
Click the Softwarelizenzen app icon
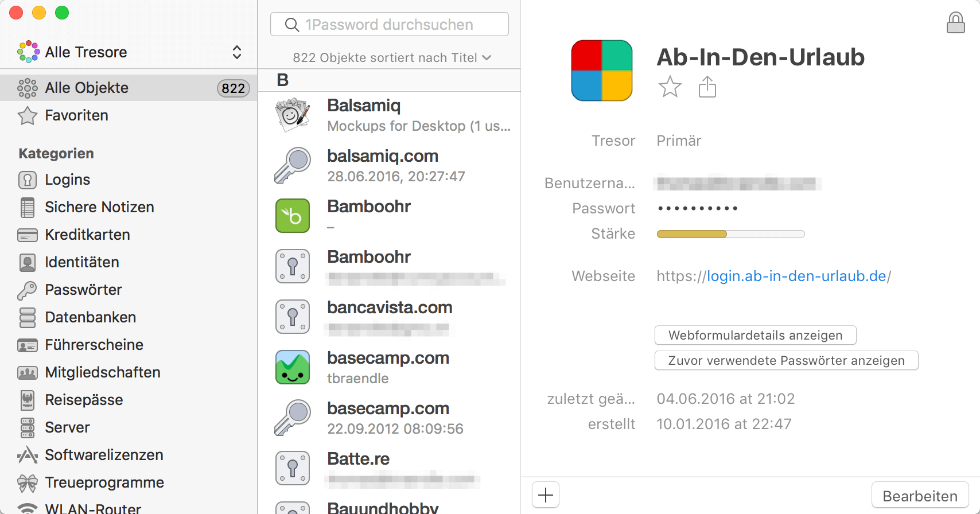pyautogui.click(x=28, y=455)
